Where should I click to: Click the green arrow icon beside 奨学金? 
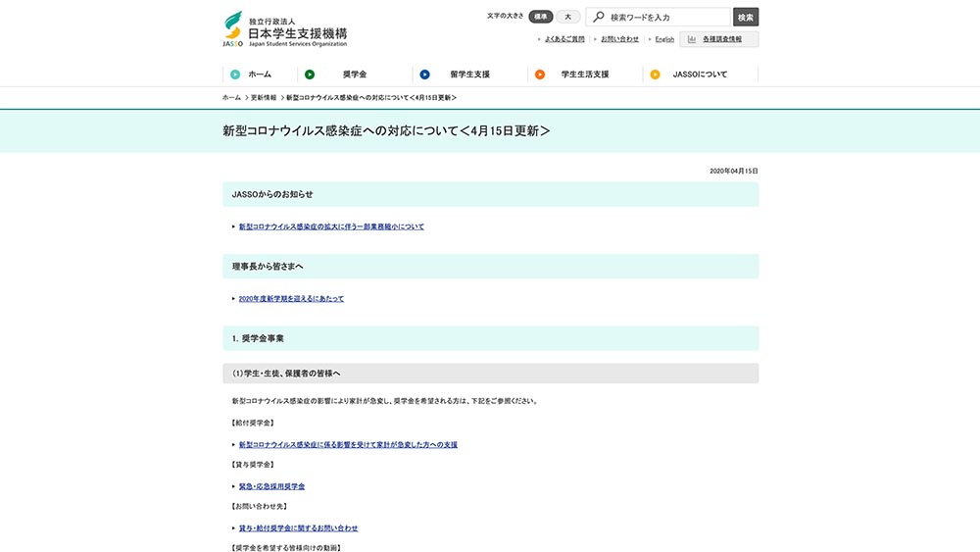pyautogui.click(x=310, y=75)
